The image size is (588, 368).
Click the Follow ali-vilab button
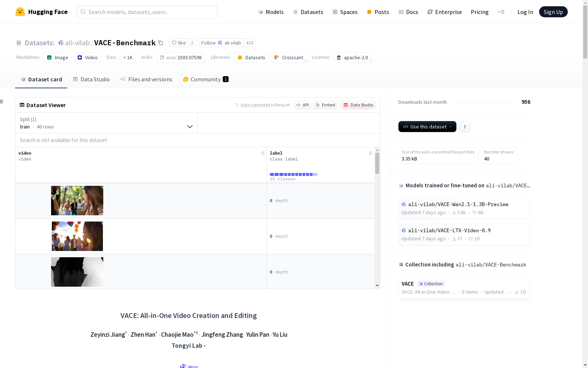(x=221, y=43)
